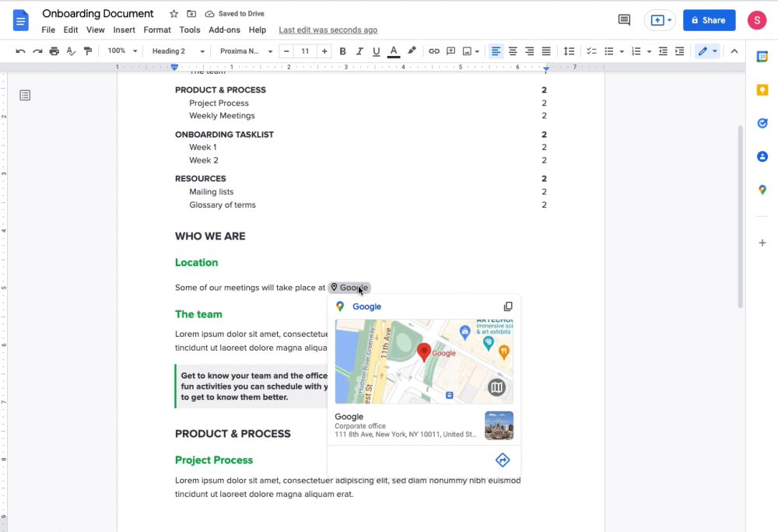
Task: Open the font size zoom dropdown showing 100%
Action: (x=121, y=50)
